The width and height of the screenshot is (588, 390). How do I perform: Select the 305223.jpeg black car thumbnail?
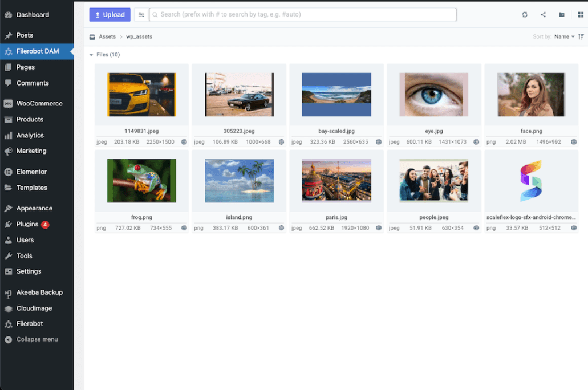pos(240,95)
